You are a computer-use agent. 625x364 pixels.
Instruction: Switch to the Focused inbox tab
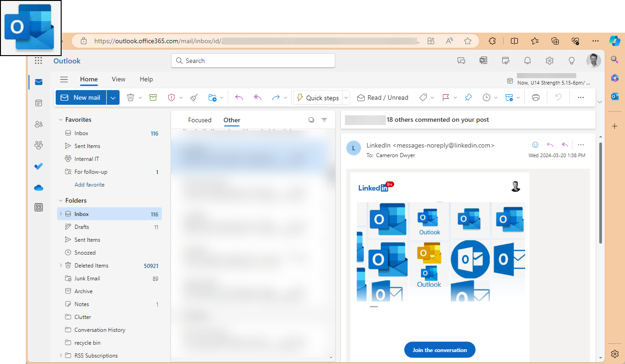(x=200, y=120)
